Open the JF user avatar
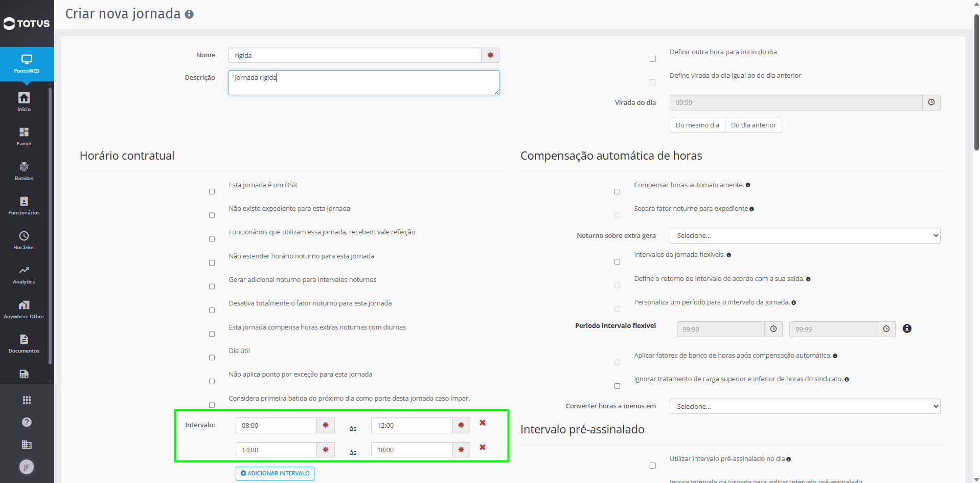This screenshot has height=483, width=980. 27,467
